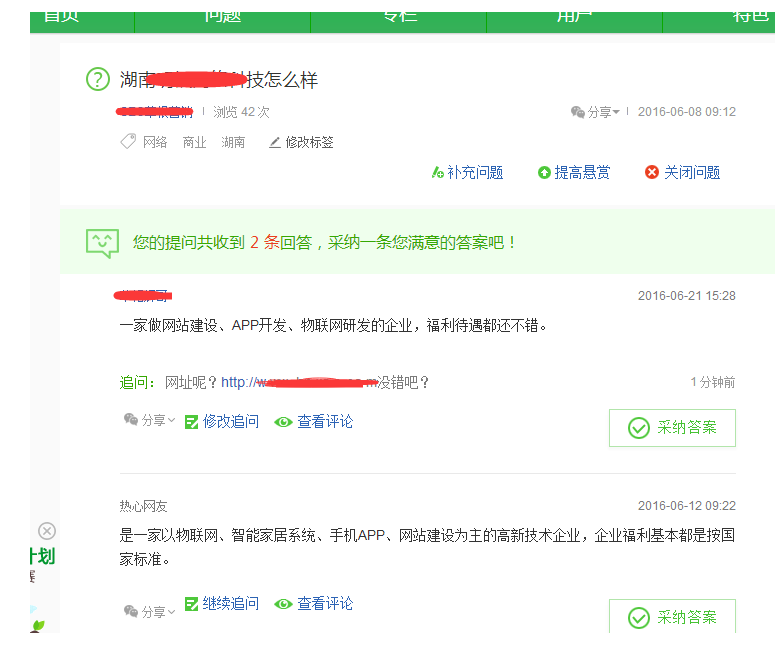775x657 pixels.
Task: Click eye icon for second answer's 查看评论
Action: [x=283, y=604]
